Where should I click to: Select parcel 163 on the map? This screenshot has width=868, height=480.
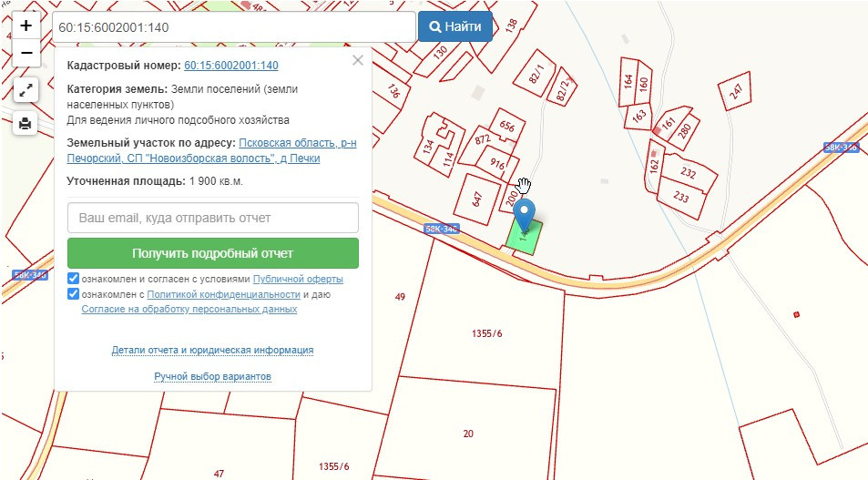[638, 117]
